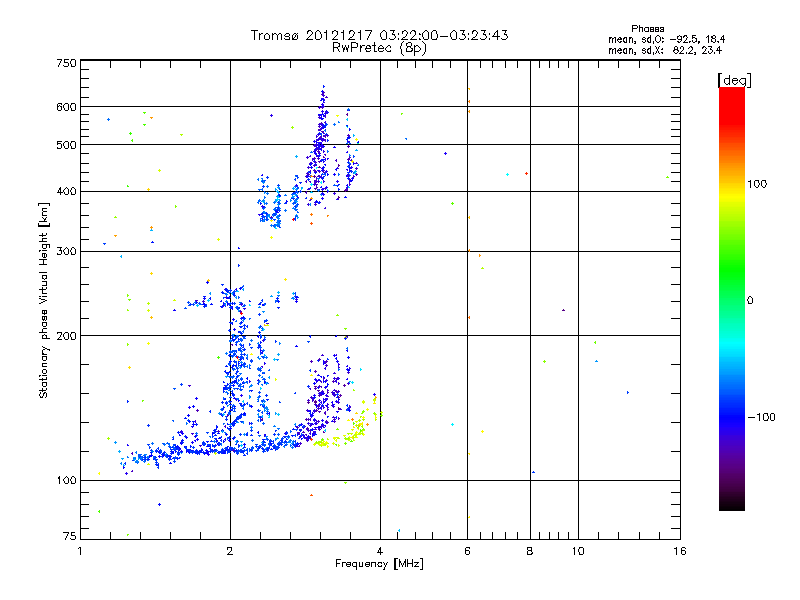Click the 'Phases' header text

647,29
